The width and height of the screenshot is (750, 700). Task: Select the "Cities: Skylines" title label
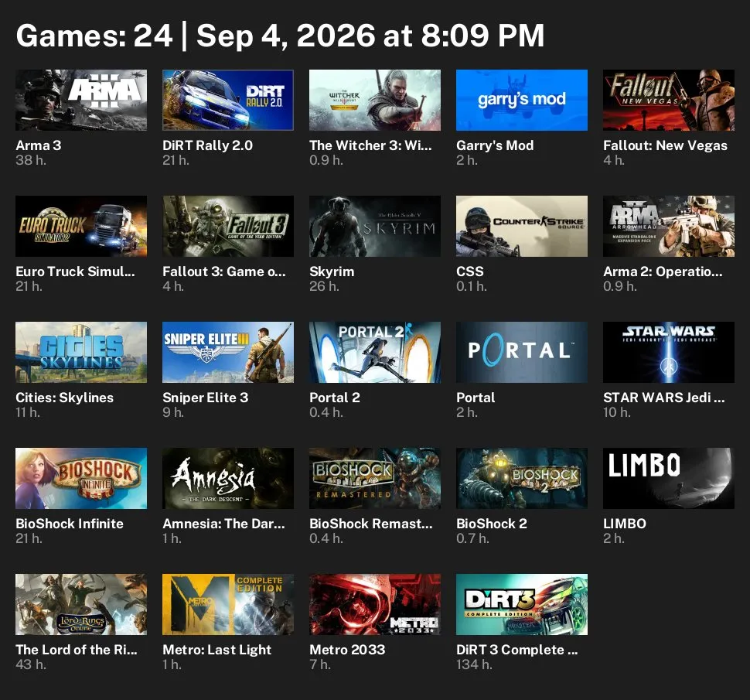point(65,398)
